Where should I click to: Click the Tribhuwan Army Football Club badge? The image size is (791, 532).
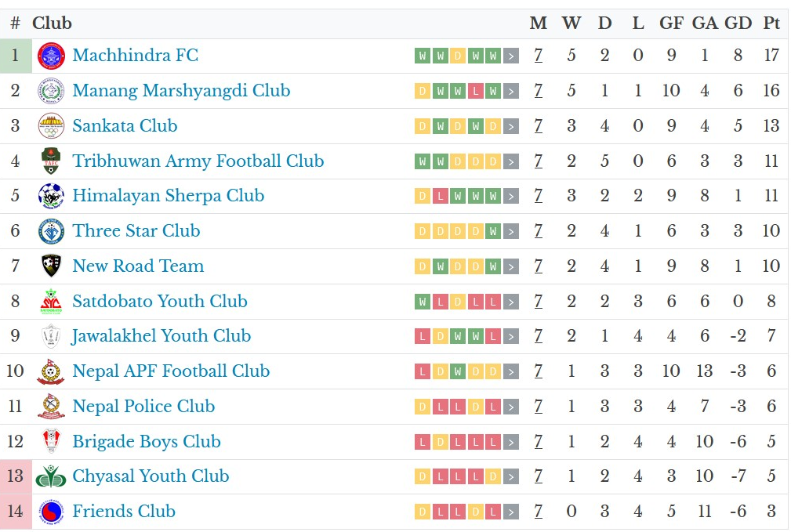pos(52,161)
